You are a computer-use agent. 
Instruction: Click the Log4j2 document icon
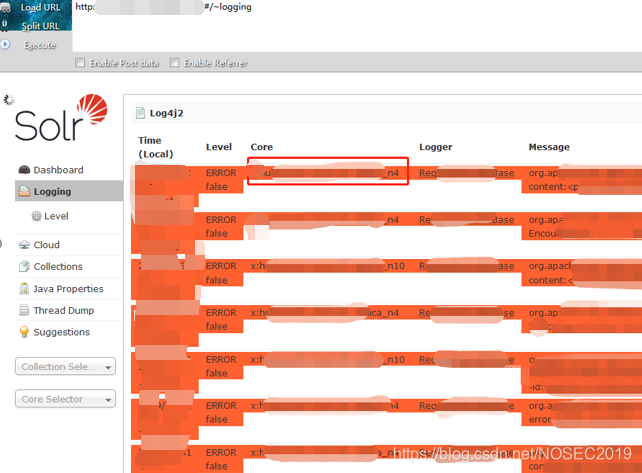140,113
